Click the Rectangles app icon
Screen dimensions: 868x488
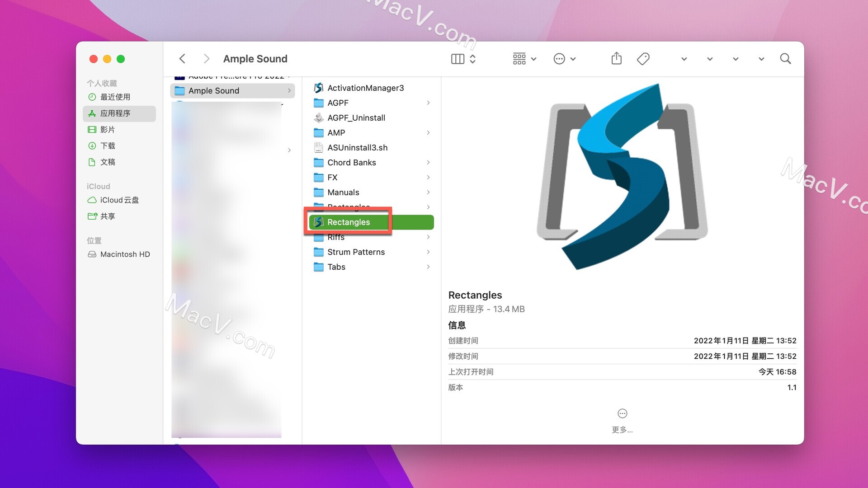(319, 222)
